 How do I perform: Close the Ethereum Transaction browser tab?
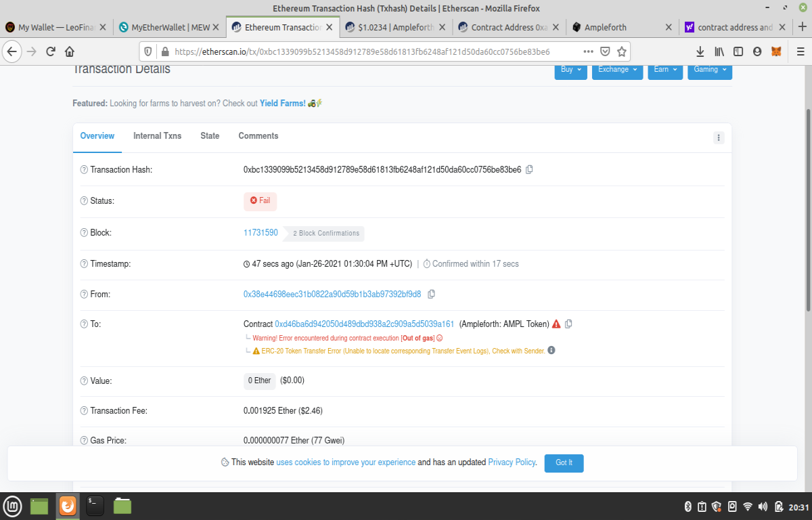(330, 27)
